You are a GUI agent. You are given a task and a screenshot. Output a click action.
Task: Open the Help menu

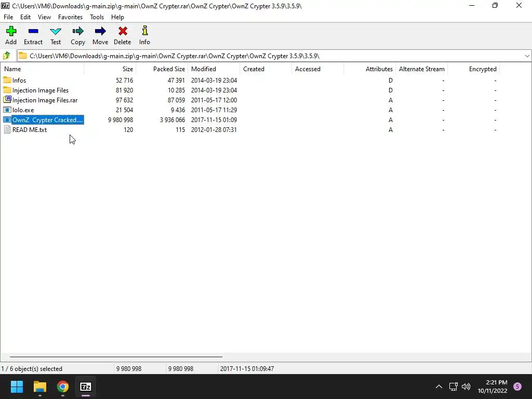tap(117, 17)
